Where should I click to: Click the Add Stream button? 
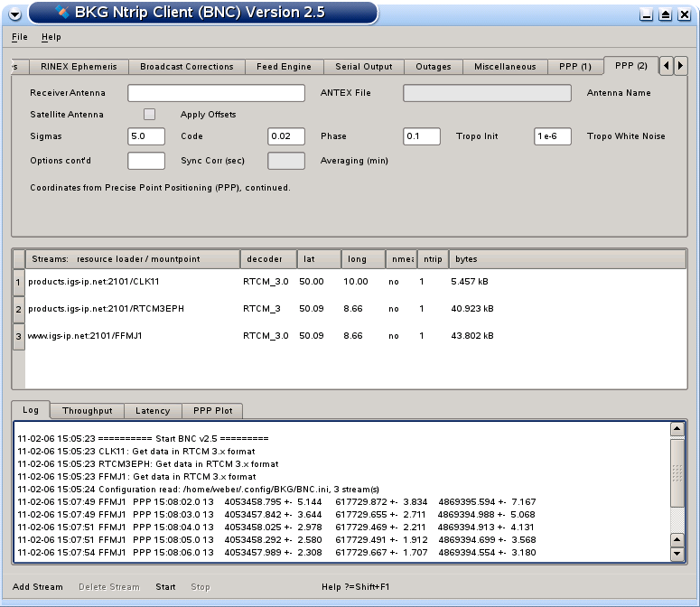38,587
